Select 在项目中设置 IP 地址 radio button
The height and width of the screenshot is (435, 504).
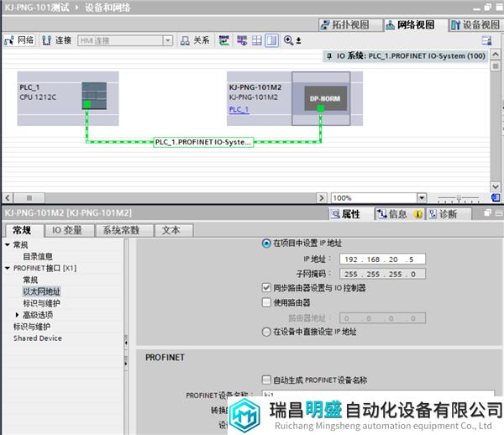pyautogui.click(x=266, y=244)
